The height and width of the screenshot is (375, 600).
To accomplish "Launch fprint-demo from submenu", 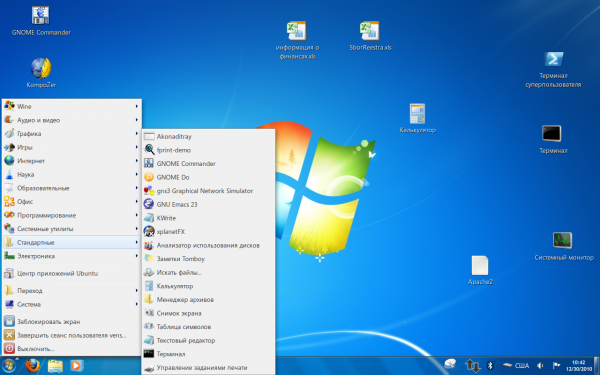I will click(209, 150).
